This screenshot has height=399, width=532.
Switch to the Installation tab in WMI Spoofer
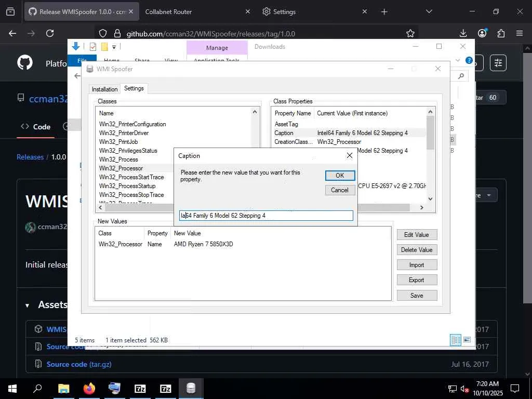104,89
